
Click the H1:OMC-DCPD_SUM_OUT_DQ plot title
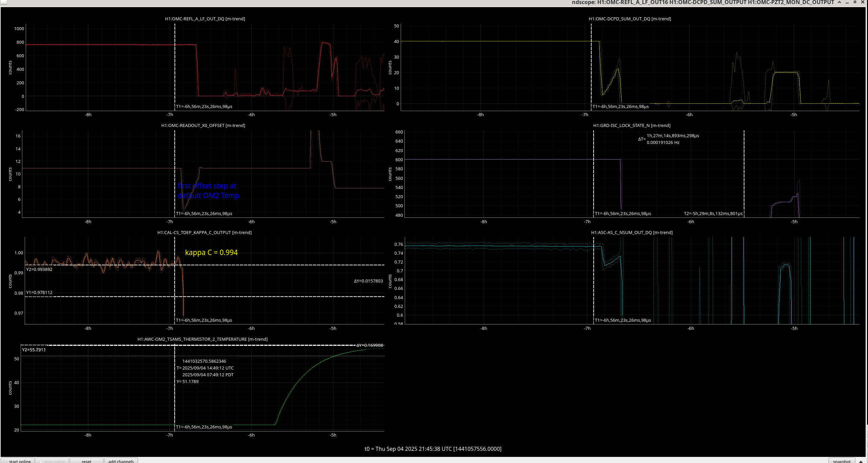point(629,19)
